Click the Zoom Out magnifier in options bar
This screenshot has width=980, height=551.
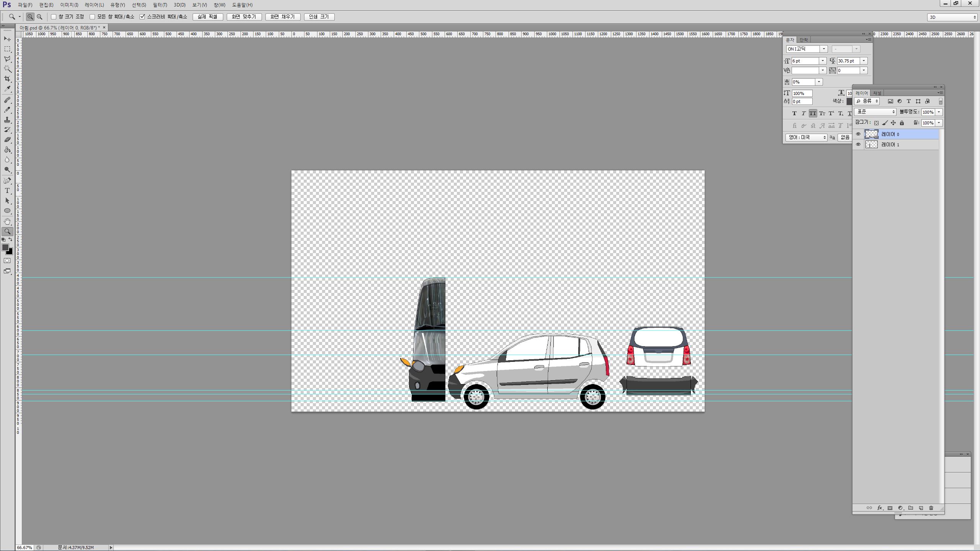(39, 17)
